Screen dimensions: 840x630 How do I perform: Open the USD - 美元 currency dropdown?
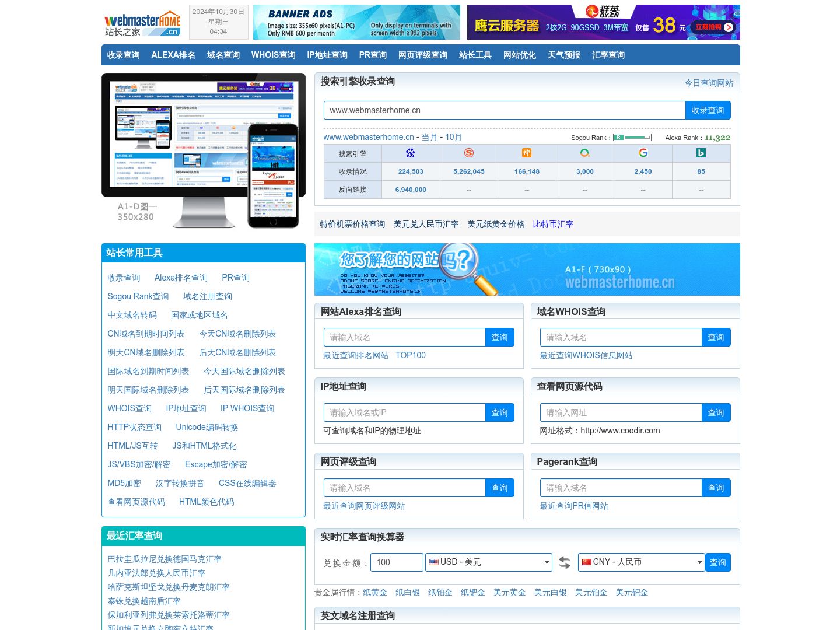(x=489, y=562)
